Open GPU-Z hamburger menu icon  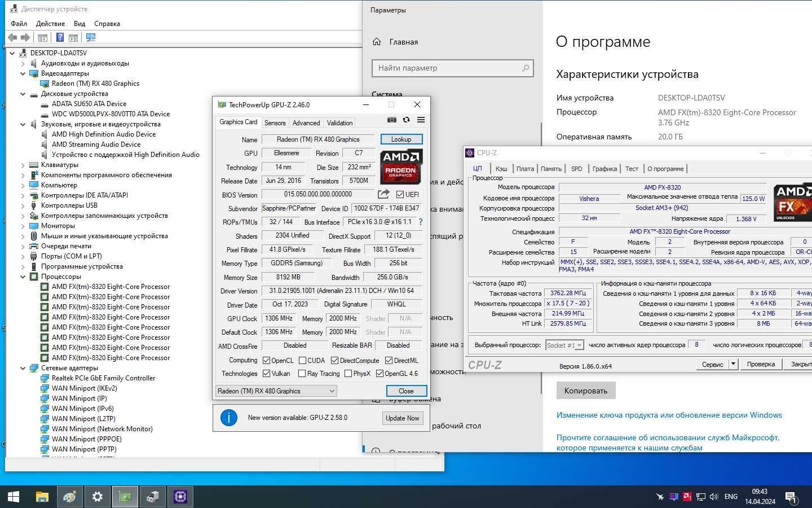tap(421, 120)
